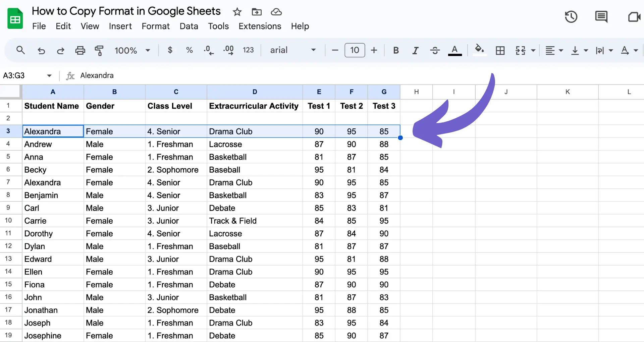Select column D header
Screen dimensions: 644x342
(255, 92)
